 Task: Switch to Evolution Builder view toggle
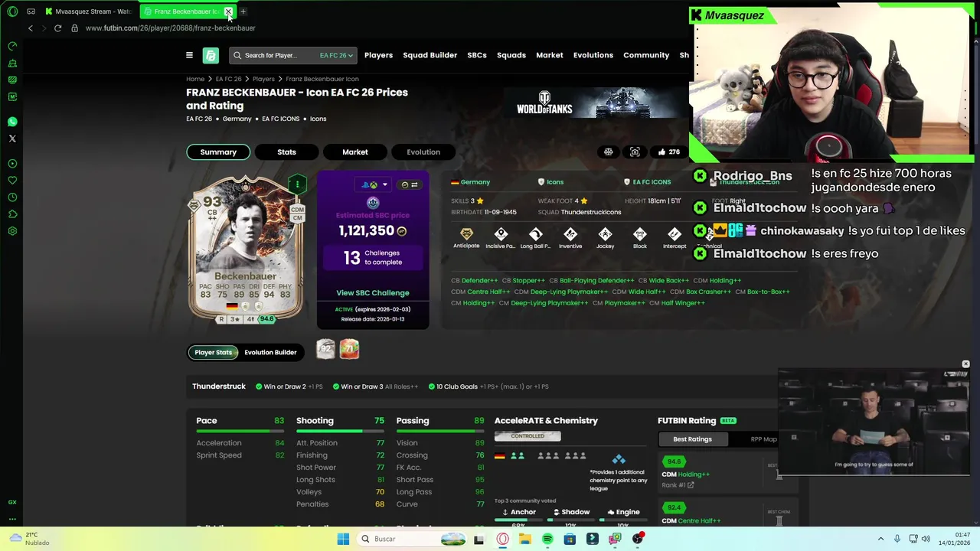(270, 352)
